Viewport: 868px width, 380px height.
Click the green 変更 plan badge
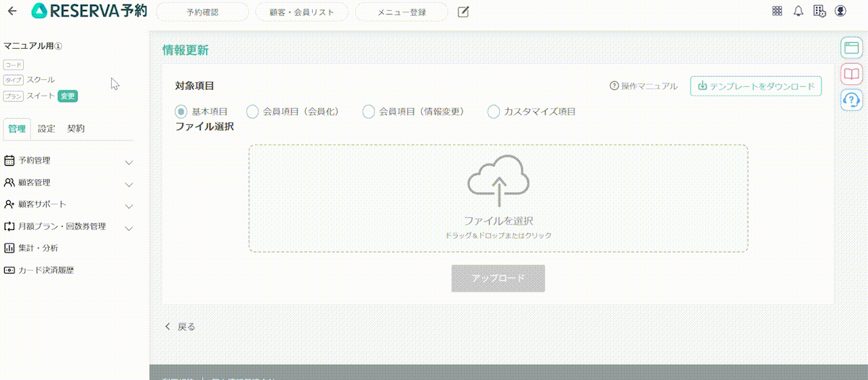(x=68, y=96)
